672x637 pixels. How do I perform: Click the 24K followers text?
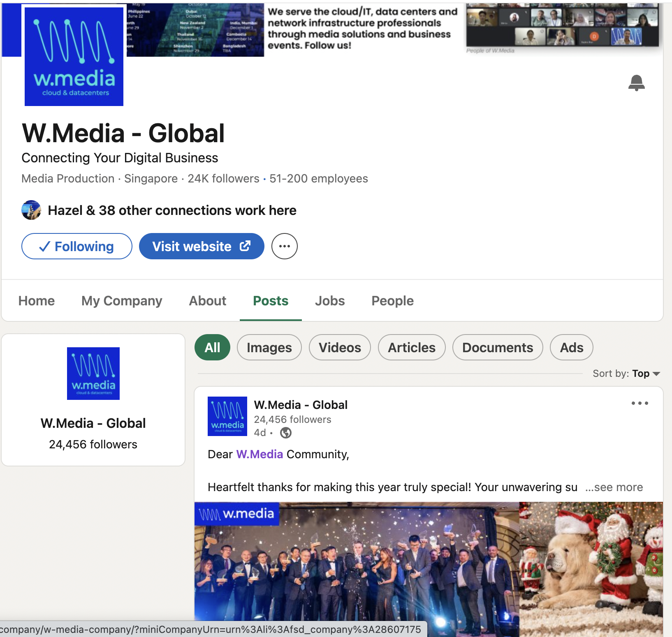pos(223,178)
